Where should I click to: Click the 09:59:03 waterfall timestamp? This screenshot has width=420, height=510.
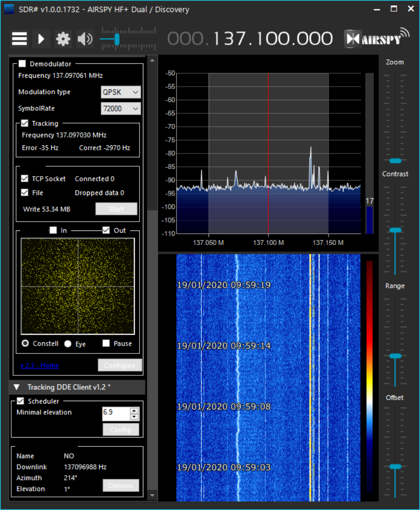pyautogui.click(x=224, y=467)
